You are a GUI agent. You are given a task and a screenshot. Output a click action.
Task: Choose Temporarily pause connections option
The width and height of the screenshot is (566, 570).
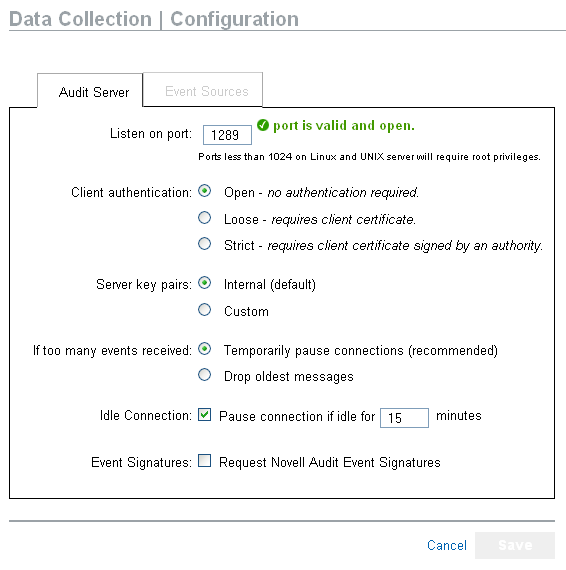click(204, 349)
